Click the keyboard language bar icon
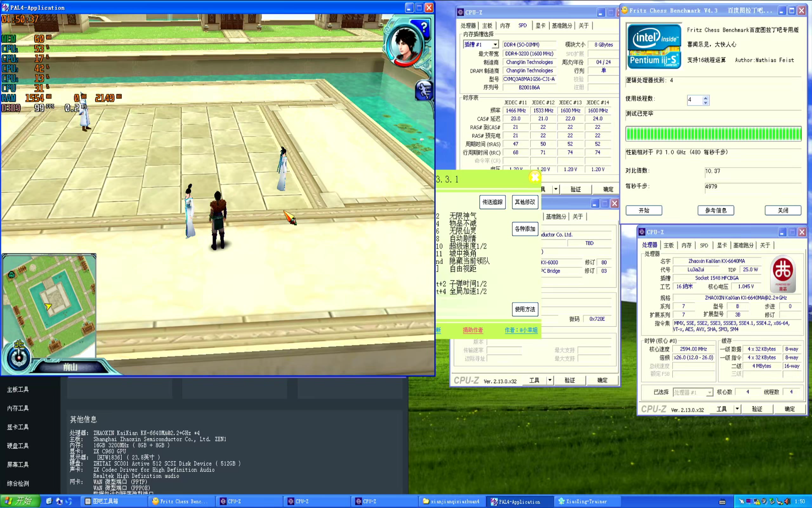The height and width of the screenshot is (508, 812). (x=722, y=501)
